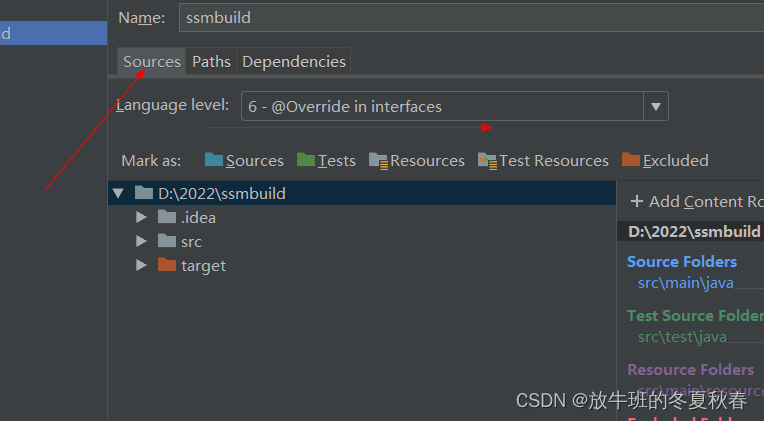The height and width of the screenshot is (421, 764).
Task: Select the D:\2022\ssmbuild tree root
Action: tap(362, 193)
